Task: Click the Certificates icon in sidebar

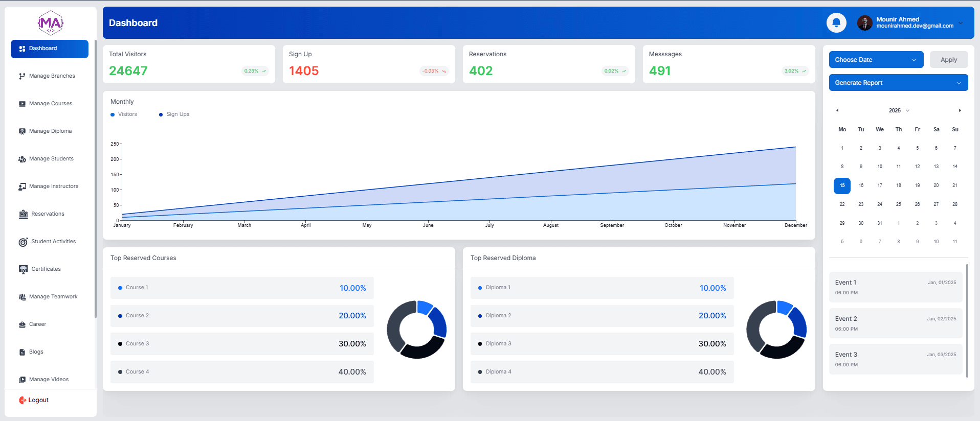Action: click(23, 269)
